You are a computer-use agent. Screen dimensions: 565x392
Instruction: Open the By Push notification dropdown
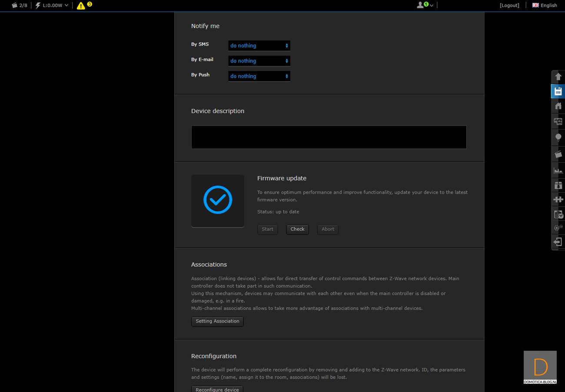click(x=259, y=76)
